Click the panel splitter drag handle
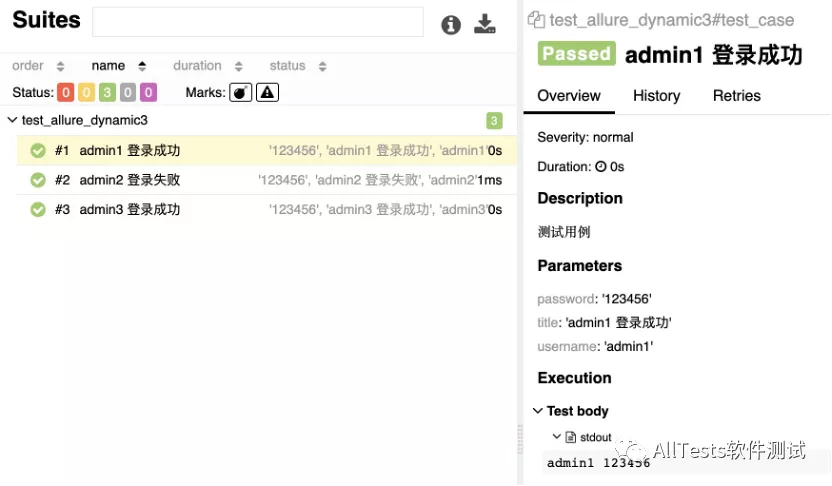 tap(520, 439)
